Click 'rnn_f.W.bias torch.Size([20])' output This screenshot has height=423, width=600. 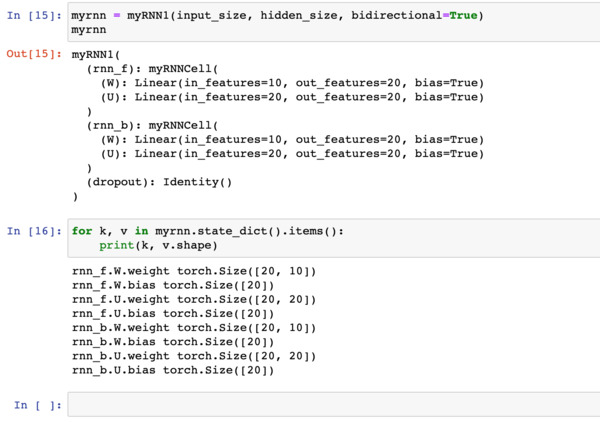pyautogui.click(x=173, y=286)
